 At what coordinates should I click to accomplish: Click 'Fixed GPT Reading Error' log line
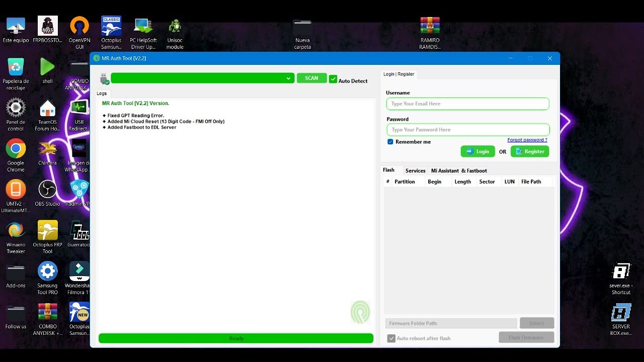tap(133, 116)
